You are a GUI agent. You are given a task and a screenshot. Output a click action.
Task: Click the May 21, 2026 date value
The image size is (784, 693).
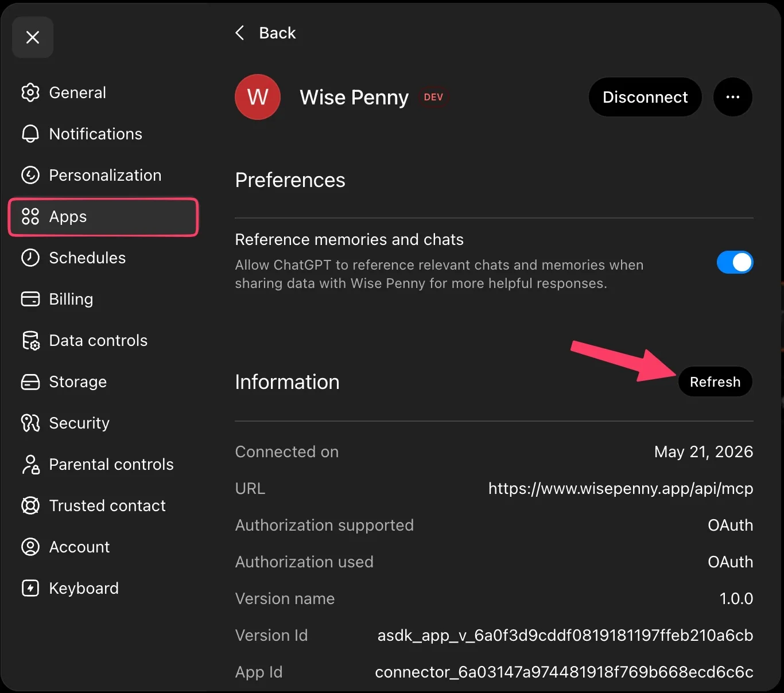pyautogui.click(x=704, y=451)
